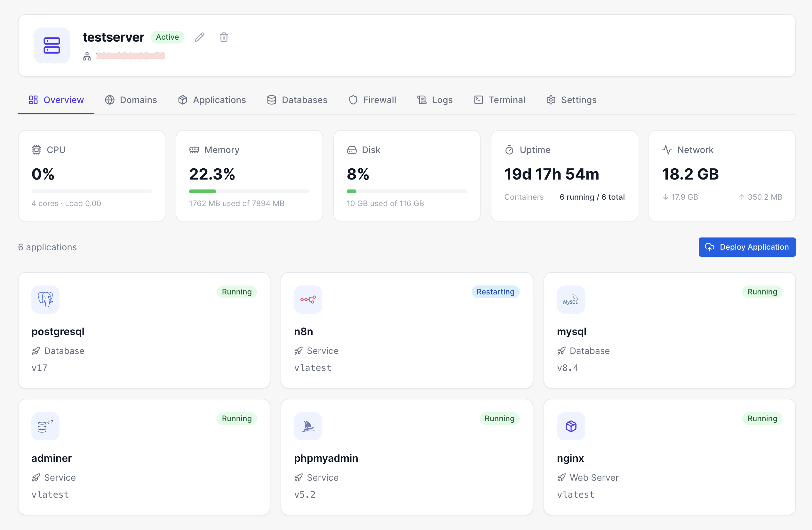Click the Memory usage progress bar

coord(249,191)
